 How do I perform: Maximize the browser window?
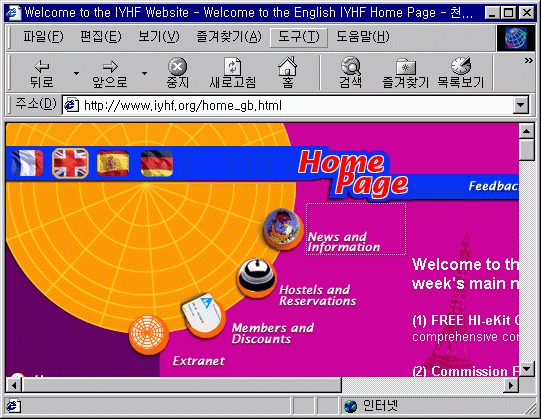point(509,13)
